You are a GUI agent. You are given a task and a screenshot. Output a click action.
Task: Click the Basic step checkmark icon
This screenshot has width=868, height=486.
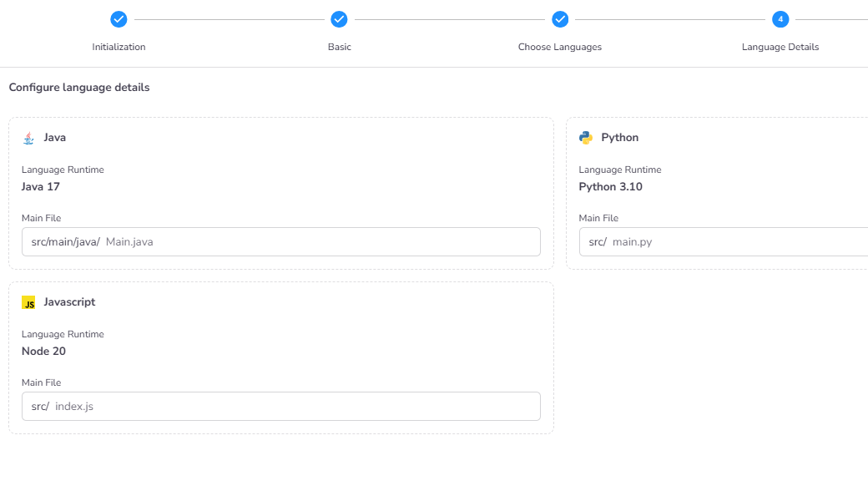pos(339,19)
